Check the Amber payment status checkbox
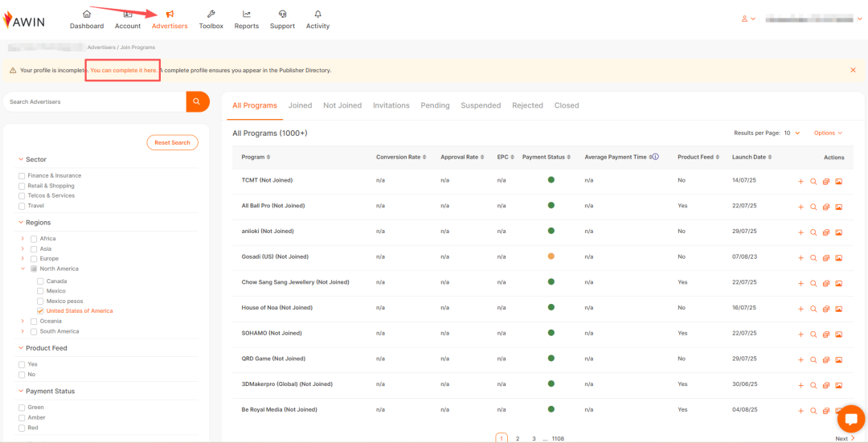 (22, 417)
